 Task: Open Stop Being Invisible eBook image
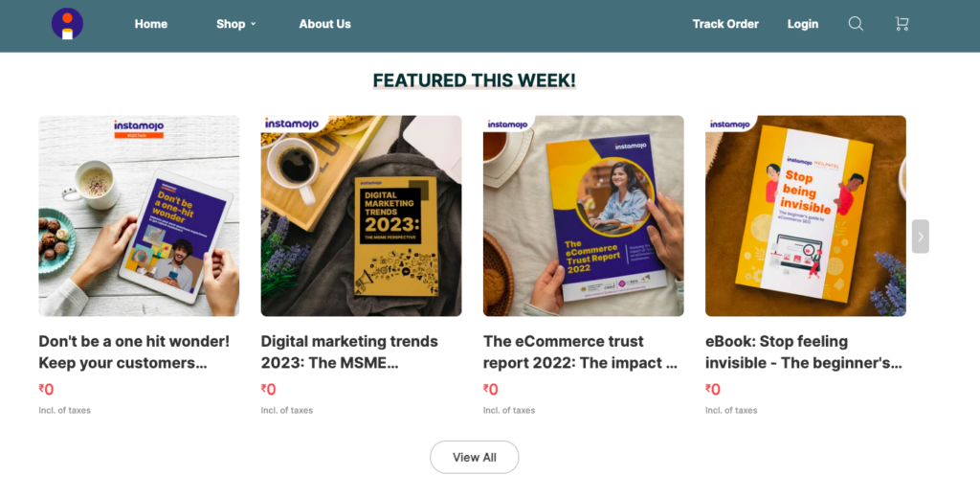[805, 215]
